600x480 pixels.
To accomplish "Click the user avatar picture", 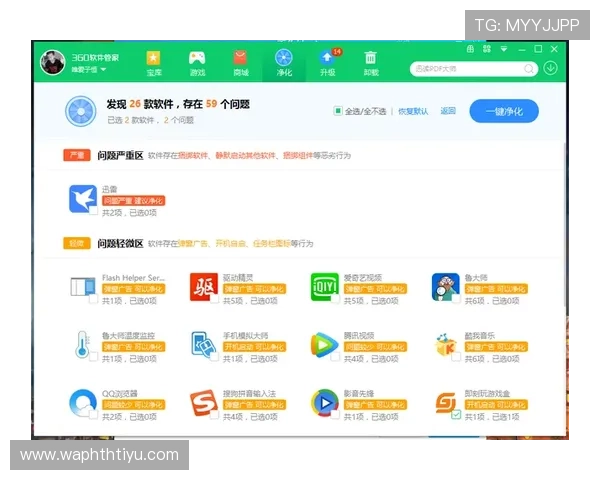I will pyautogui.click(x=53, y=62).
